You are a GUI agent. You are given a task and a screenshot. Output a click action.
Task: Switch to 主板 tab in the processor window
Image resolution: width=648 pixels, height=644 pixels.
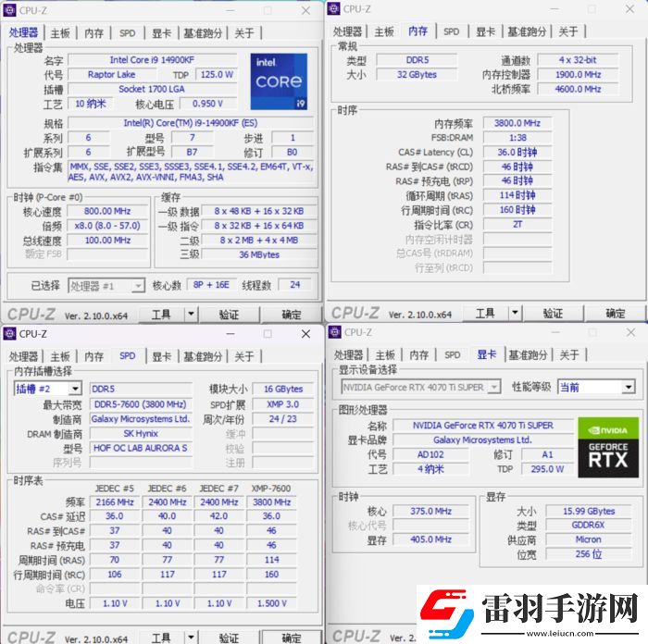coord(60,32)
